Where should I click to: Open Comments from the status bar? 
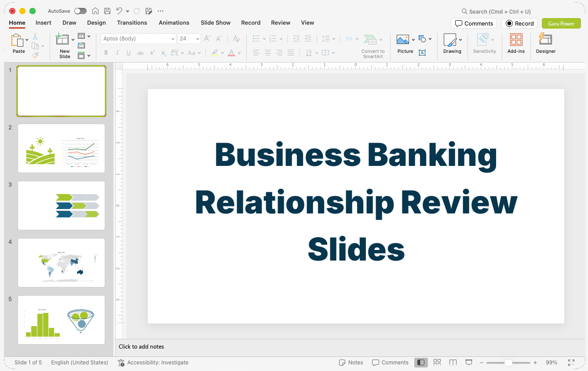click(390, 363)
